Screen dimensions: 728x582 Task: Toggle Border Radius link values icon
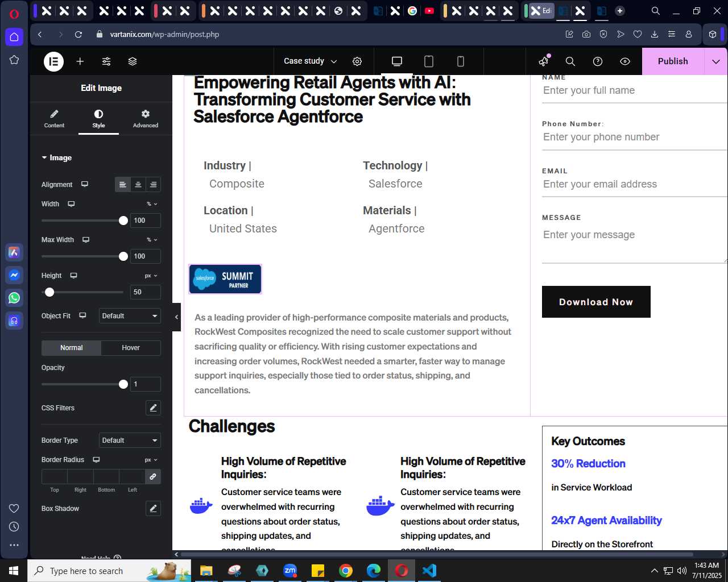pos(153,476)
